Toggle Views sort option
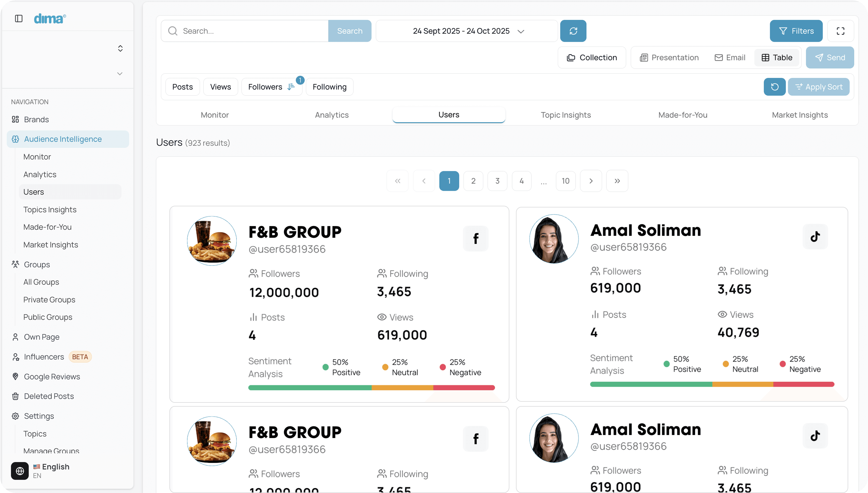This screenshot has width=868, height=493. tap(220, 87)
